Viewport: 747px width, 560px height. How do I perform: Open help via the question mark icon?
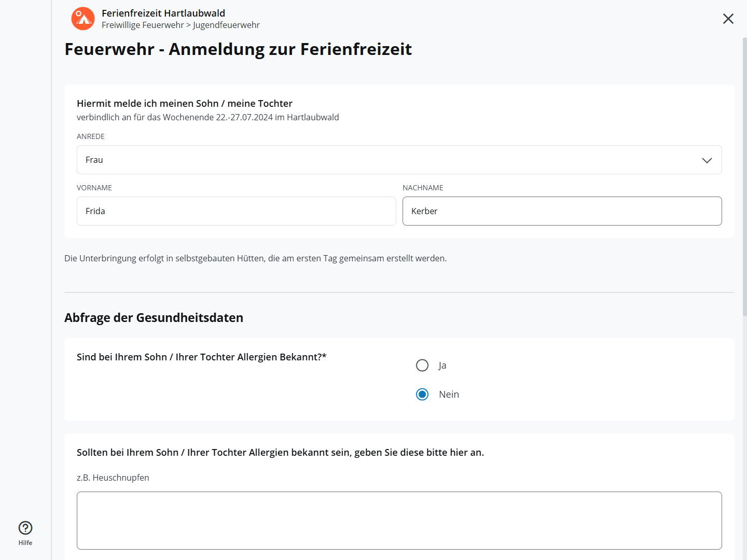tap(25, 528)
